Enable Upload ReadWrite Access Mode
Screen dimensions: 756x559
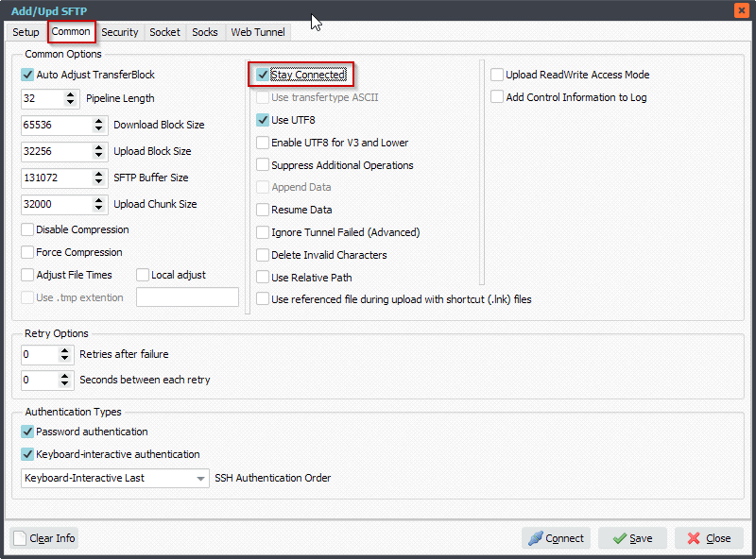pyautogui.click(x=496, y=75)
